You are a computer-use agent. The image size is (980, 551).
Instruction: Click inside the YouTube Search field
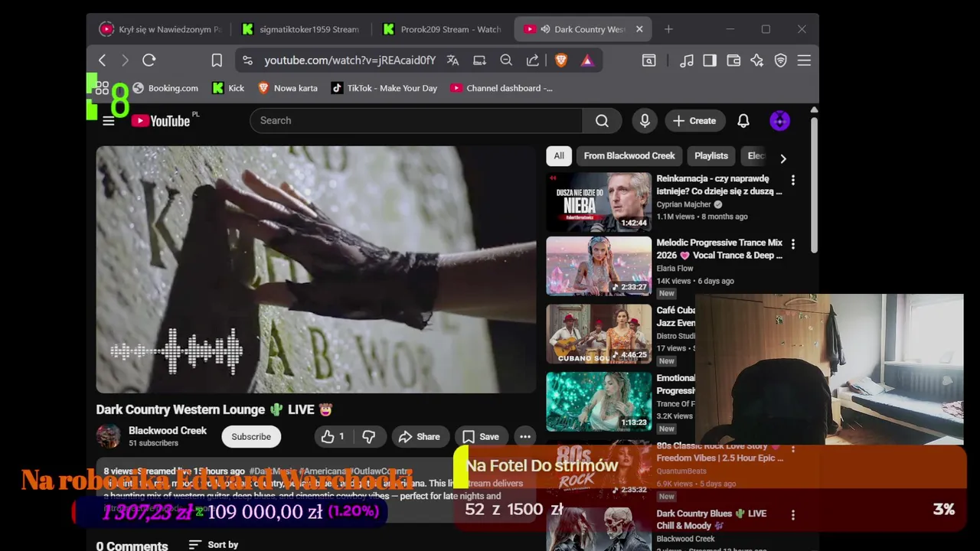point(416,120)
